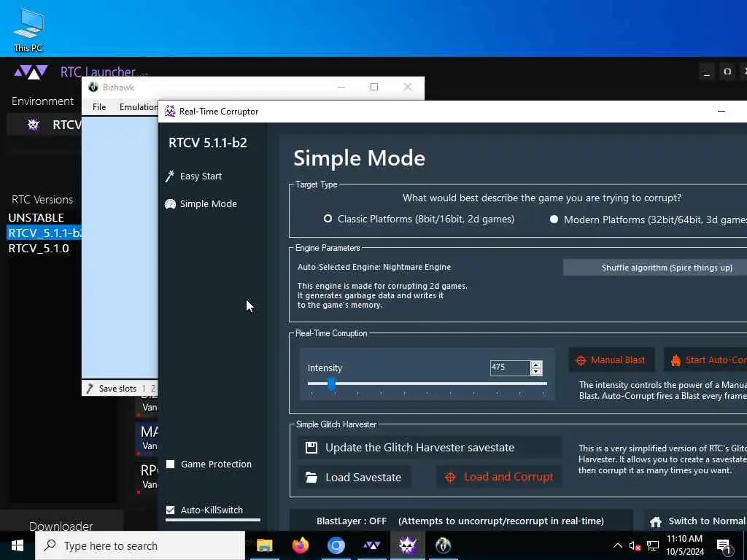This screenshot has width=747, height=560.
Task: Open the network tray icon
Action: click(653, 546)
